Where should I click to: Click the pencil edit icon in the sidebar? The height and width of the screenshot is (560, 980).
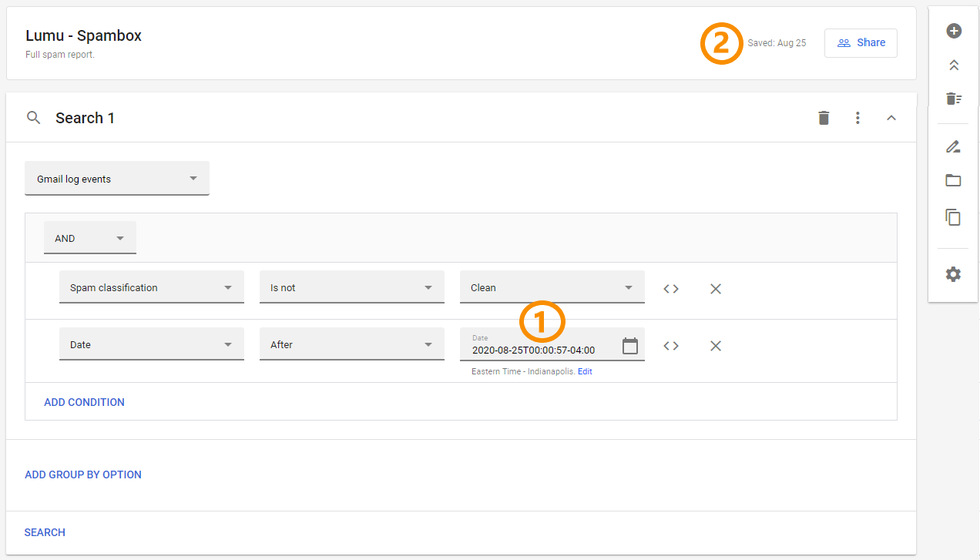click(x=953, y=146)
